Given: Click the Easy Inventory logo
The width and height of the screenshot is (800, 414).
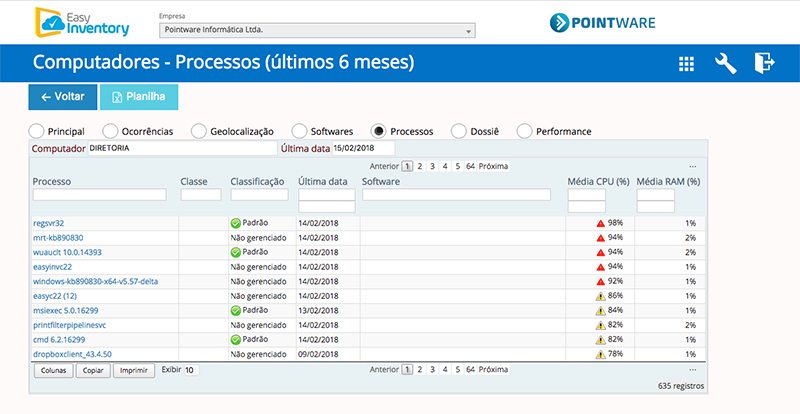Looking at the screenshot, I should click(x=77, y=21).
